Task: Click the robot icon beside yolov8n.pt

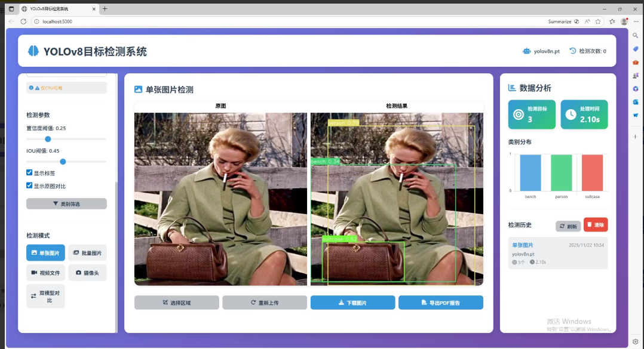Action: [x=526, y=51]
